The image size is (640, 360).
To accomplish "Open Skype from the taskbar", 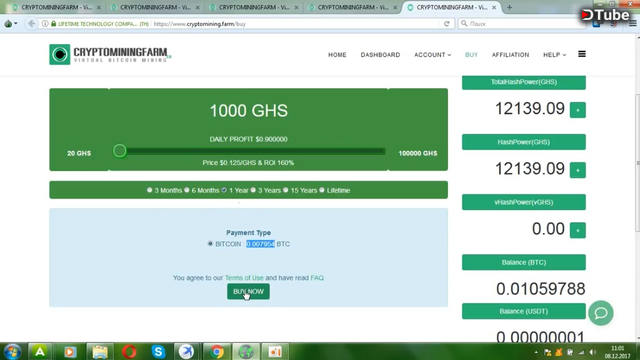I will tap(158, 351).
